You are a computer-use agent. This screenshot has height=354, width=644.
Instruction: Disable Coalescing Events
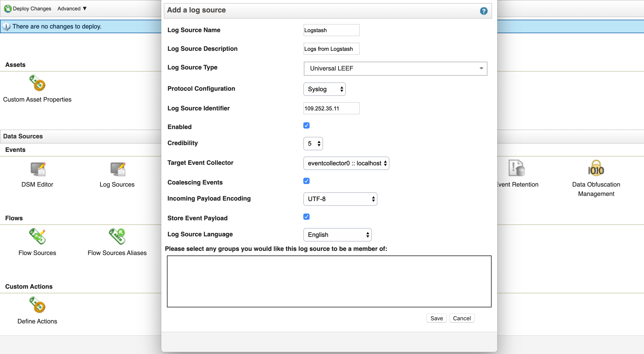click(306, 181)
